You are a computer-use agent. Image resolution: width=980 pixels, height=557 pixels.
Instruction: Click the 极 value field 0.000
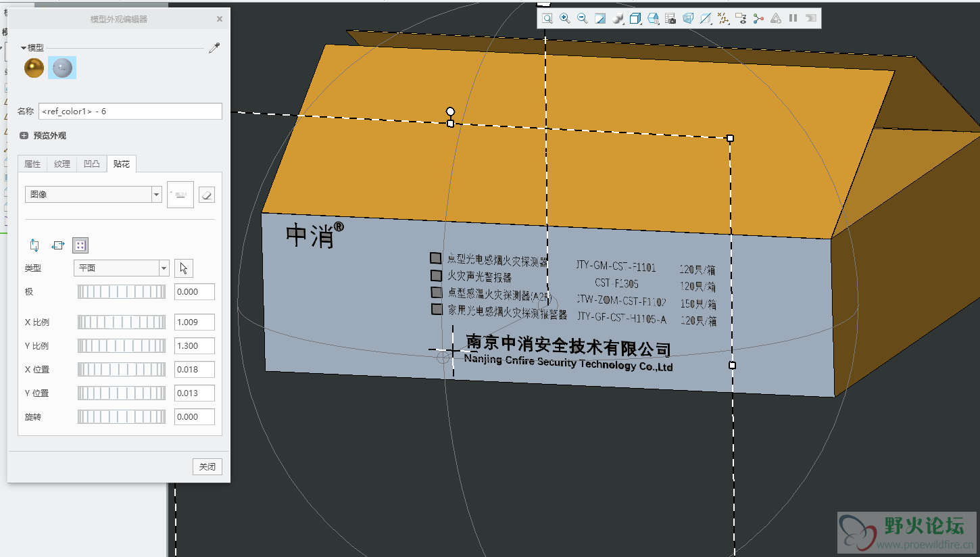195,292
